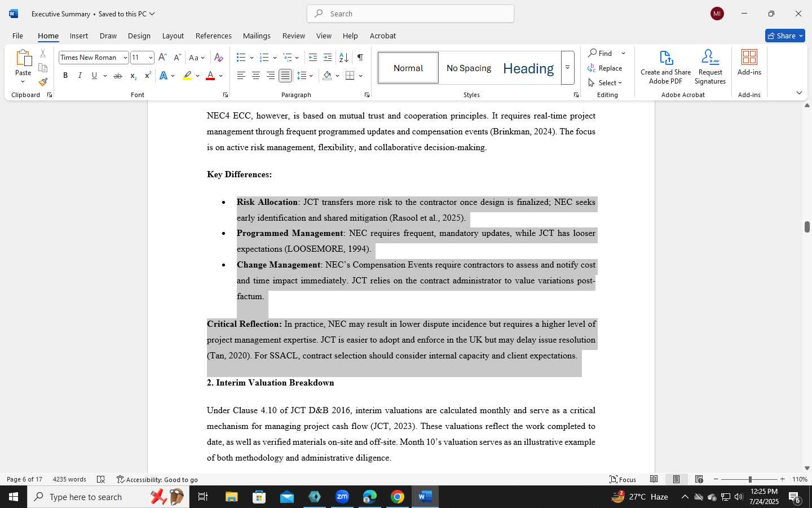812x508 pixels.
Task: Toggle bold formatting
Action: tap(65, 76)
